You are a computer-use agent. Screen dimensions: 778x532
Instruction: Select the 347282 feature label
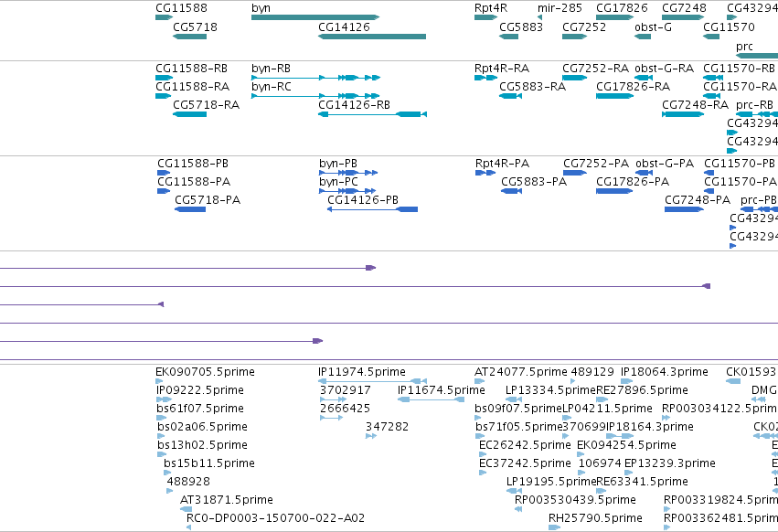pos(387,427)
